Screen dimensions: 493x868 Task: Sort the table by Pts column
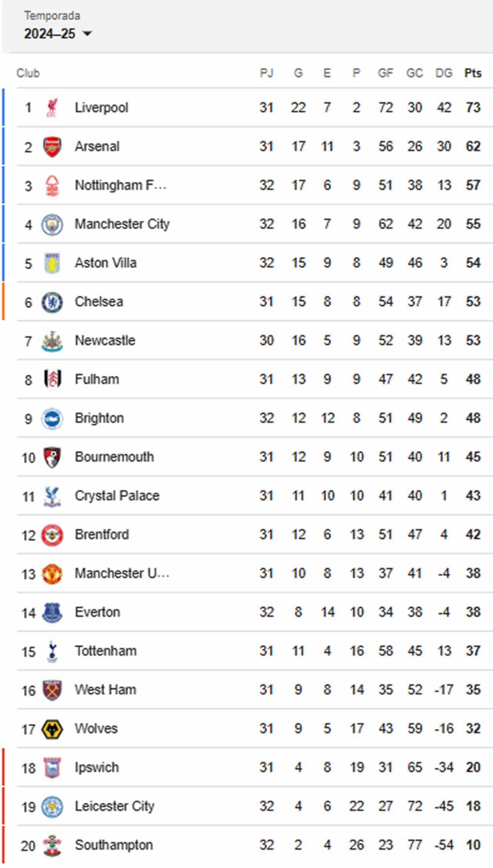point(472,73)
